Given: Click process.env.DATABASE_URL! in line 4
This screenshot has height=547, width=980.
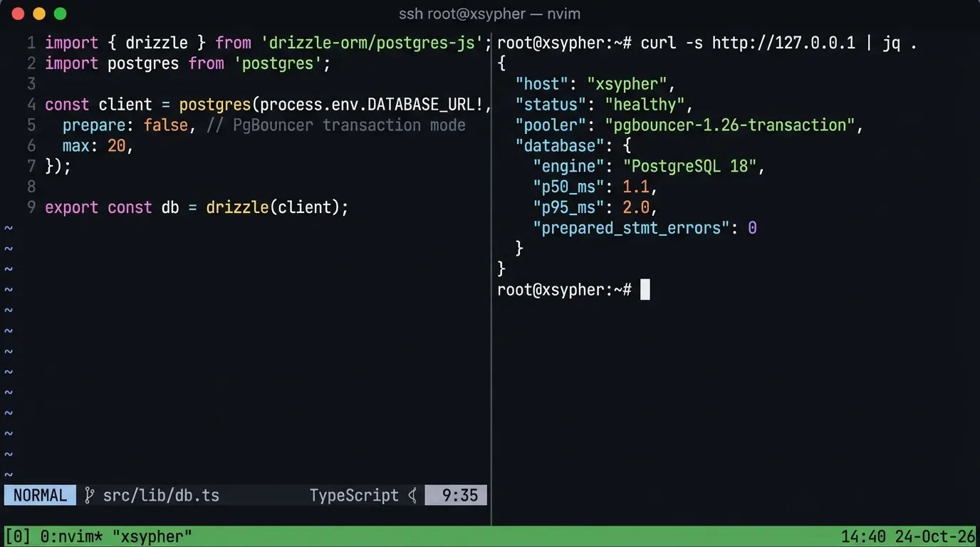Looking at the screenshot, I should tap(371, 105).
